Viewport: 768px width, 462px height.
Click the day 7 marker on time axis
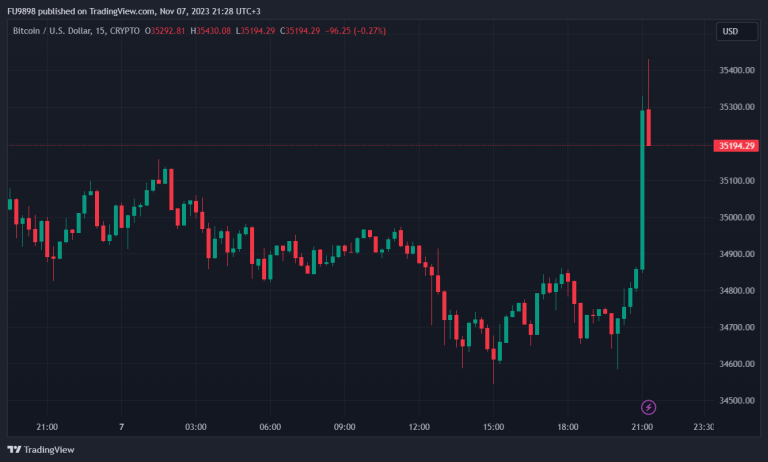pyautogui.click(x=121, y=427)
